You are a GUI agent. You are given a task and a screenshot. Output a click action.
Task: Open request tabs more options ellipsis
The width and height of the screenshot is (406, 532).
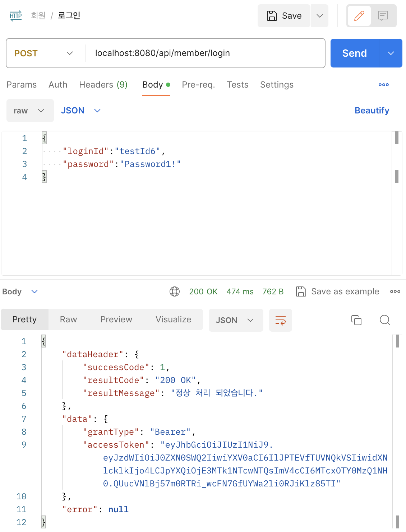(384, 85)
